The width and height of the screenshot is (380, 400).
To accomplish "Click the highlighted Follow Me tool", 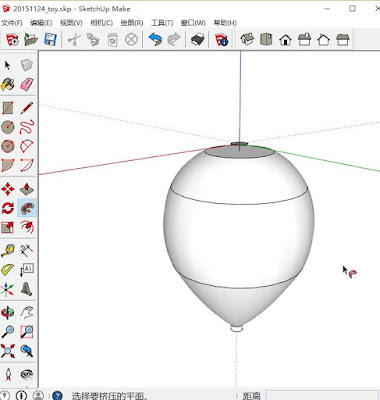I will [x=27, y=208].
